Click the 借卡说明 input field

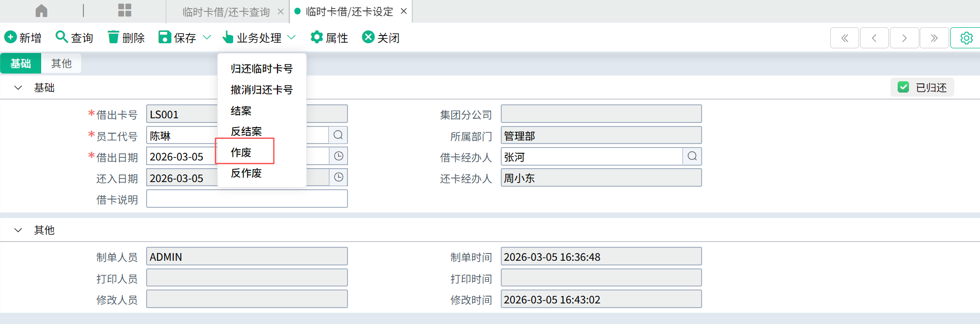[x=247, y=199]
